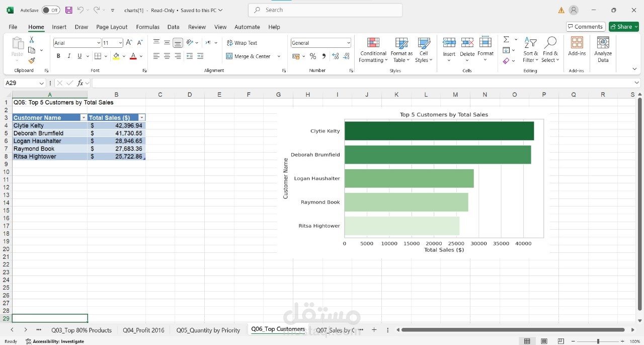Apply Bold formatting
This screenshot has width=644, height=345.
click(58, 56)
